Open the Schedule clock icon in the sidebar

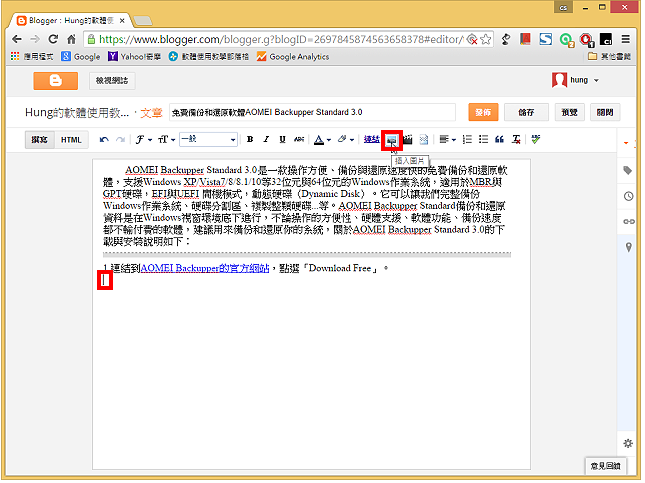coord(628,196)
